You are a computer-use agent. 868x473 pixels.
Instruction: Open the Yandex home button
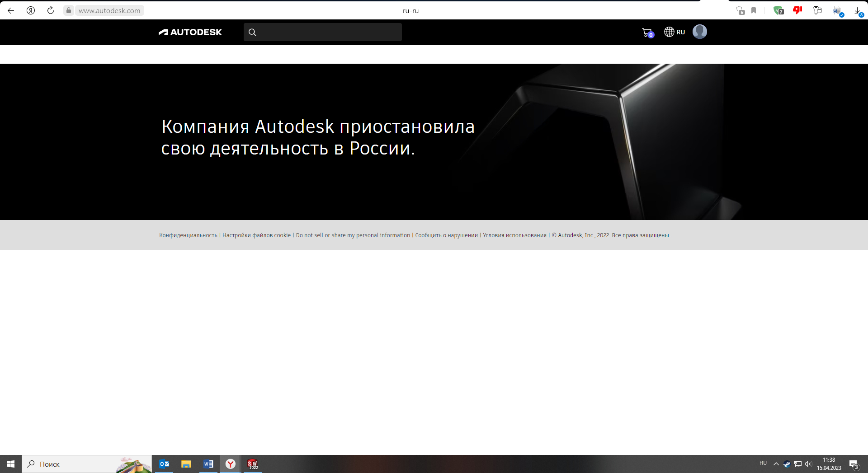pos(31,10)
